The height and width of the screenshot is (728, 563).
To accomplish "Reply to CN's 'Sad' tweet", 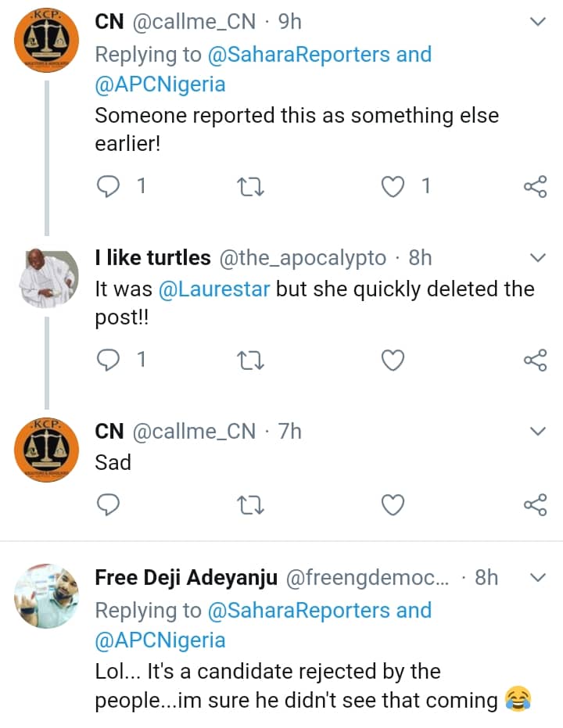I will click(108, 506).
